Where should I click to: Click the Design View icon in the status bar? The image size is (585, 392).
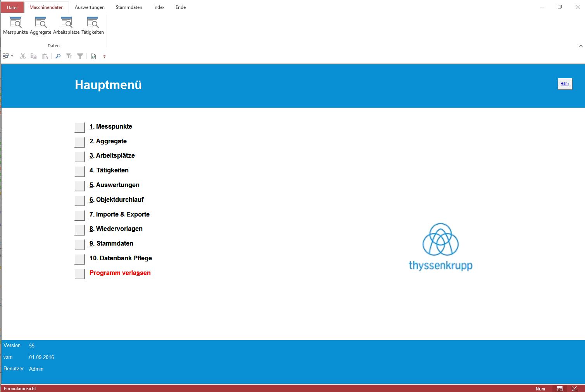point(575,389)
